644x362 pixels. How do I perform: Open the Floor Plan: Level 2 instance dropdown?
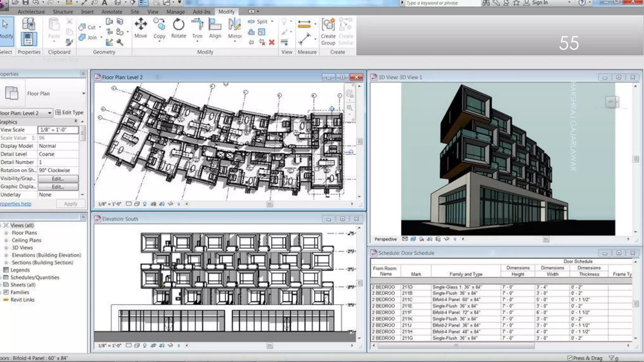pyautogui.click(x=49, y=113)
